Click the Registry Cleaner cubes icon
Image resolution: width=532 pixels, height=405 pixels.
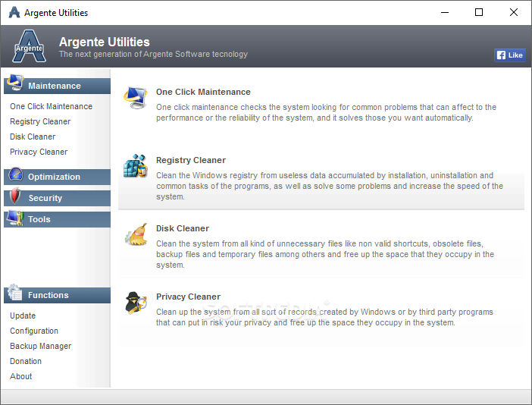[x=136, y=165]
